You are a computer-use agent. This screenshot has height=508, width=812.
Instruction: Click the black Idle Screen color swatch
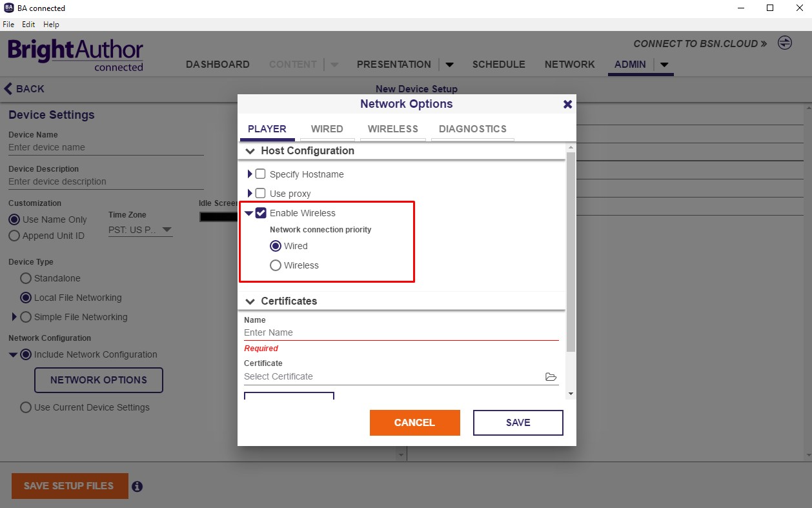[218, 217]
